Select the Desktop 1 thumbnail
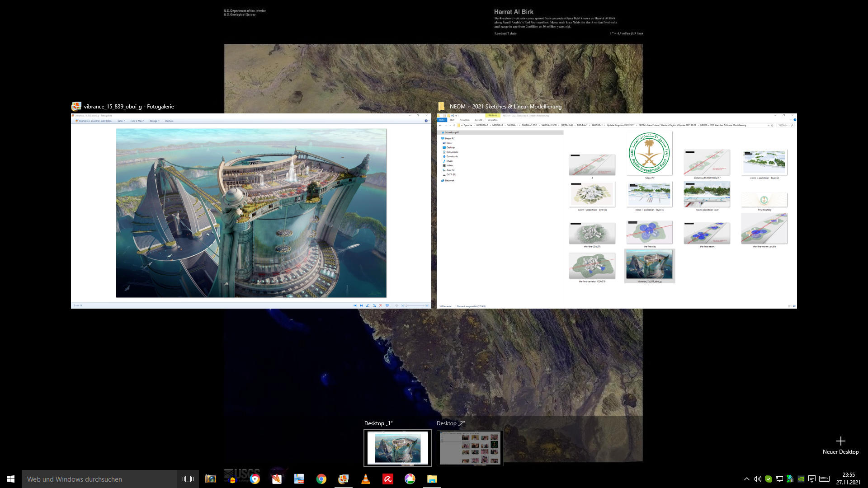868x488 pixels. (x=398, y=448)
